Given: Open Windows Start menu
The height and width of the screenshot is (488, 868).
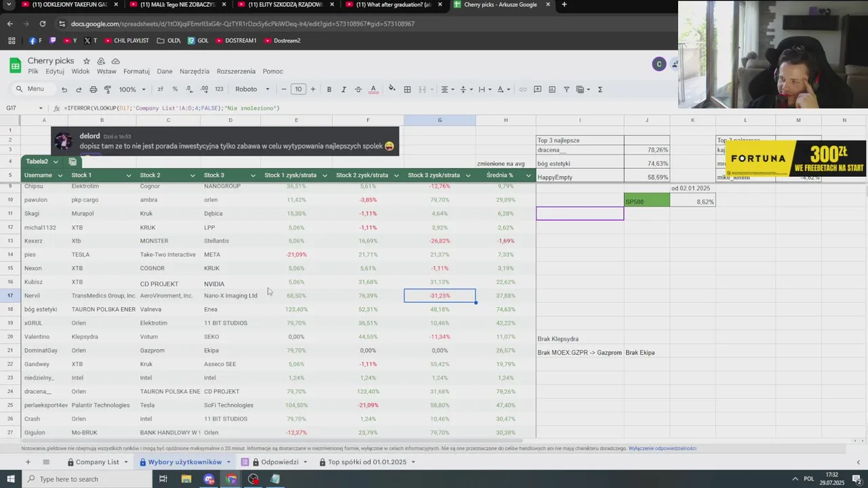Looking at the screenshot, I should [x=11, y=479].
